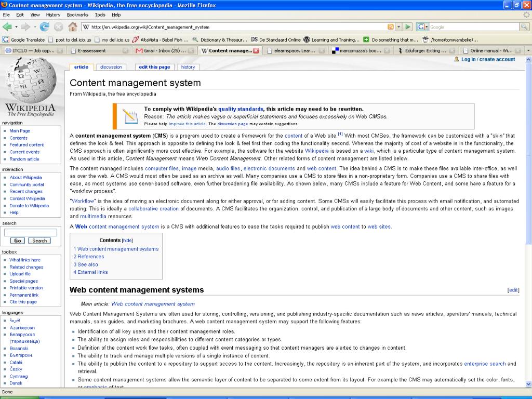Click the section edit link
Image resolution: width=532 pixels, height=399 pixels.
point(513,290)
